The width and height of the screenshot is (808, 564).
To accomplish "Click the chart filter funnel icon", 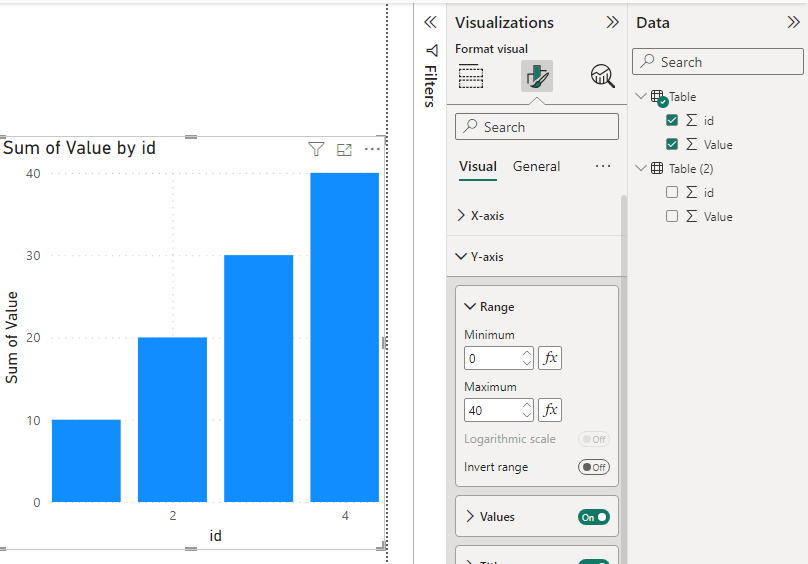I will pyautogui.click(x=316, y=150).
